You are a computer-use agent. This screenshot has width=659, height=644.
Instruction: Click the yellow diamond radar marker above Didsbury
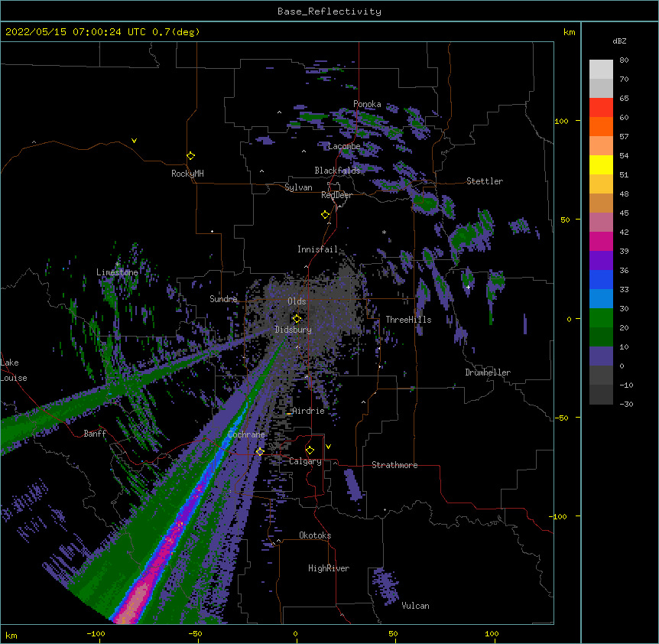point(297,319)
